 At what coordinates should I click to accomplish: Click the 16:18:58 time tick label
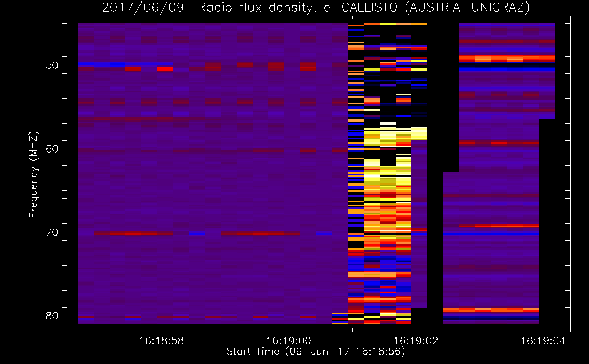click(x=162, y=341)
